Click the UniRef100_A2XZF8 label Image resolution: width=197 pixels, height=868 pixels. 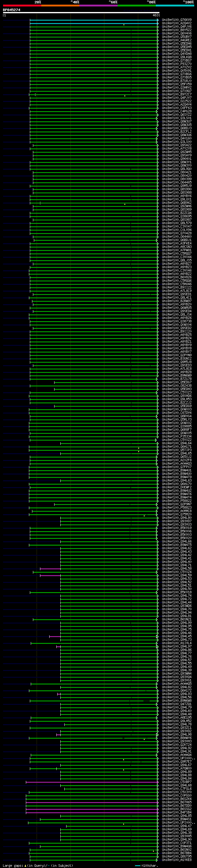click(x=177, y=460)
